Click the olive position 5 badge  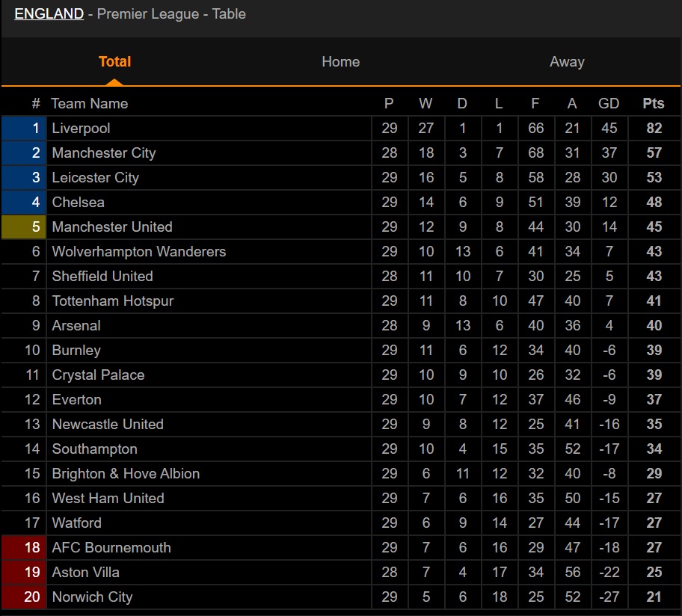point(24,227)
